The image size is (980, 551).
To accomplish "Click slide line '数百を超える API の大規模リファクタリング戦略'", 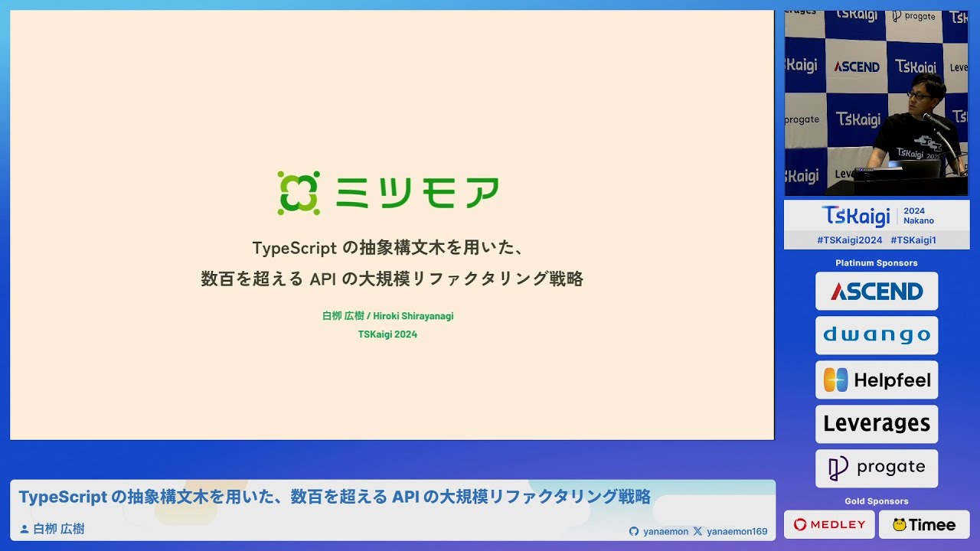I will coord(392,279).
